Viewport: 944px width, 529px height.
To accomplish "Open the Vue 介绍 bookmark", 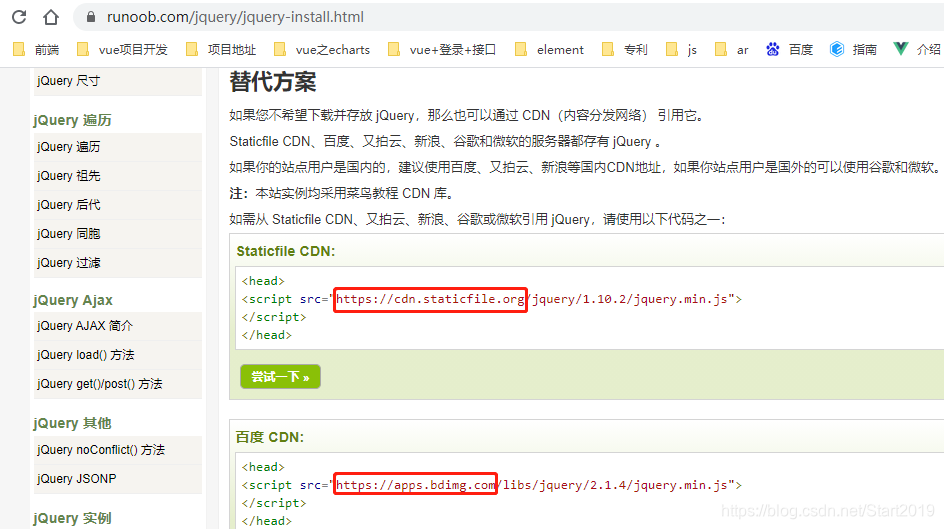I will (x=918, y=49).
